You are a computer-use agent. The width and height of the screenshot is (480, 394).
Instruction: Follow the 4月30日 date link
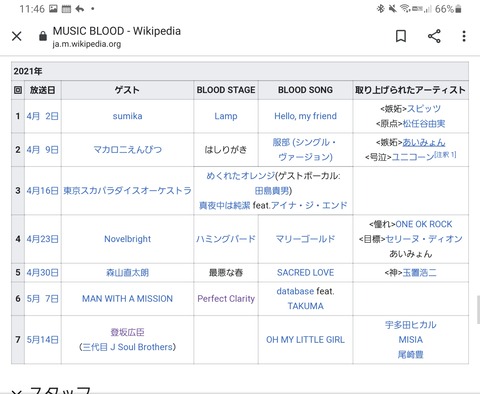coord(42,273)
